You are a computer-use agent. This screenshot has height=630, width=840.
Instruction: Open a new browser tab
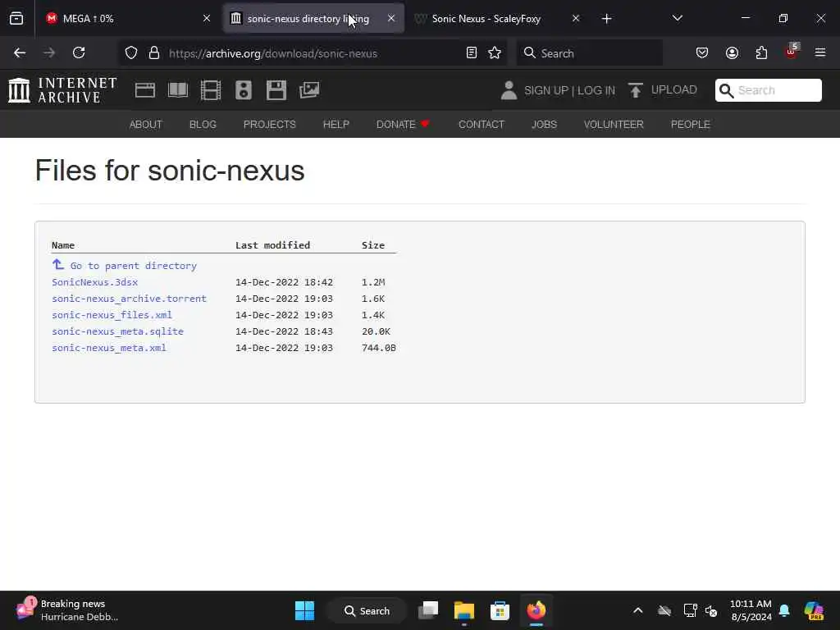pyautogui.click(x=606, y=19)
